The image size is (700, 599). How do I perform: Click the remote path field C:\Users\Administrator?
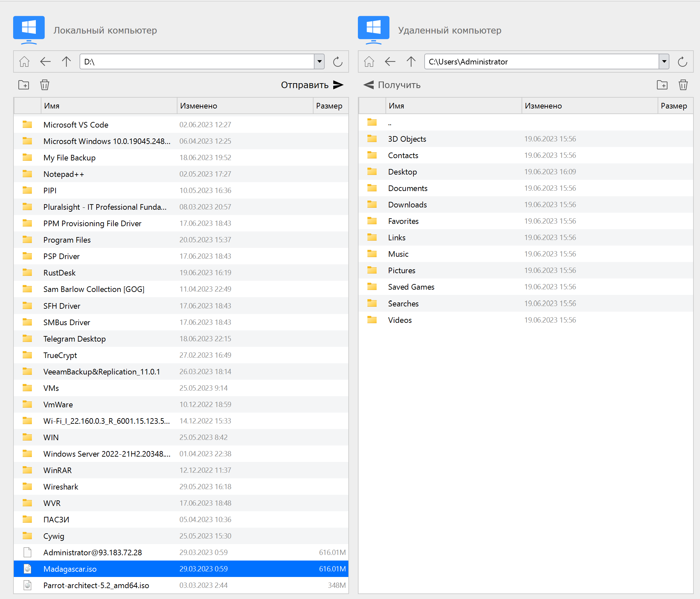(542, 61)
